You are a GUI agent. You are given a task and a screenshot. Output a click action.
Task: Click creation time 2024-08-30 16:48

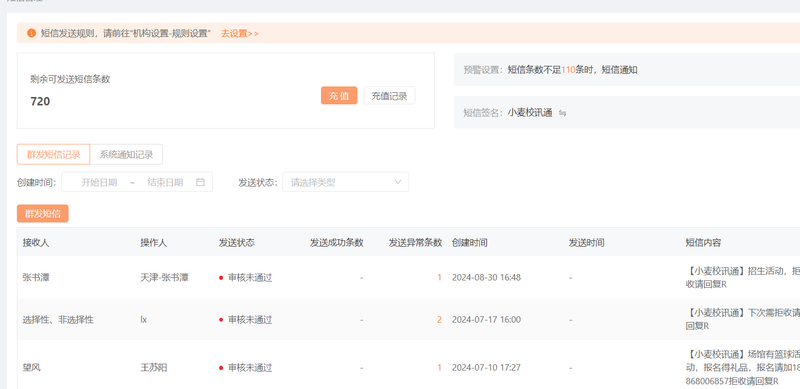click(486, 278)
